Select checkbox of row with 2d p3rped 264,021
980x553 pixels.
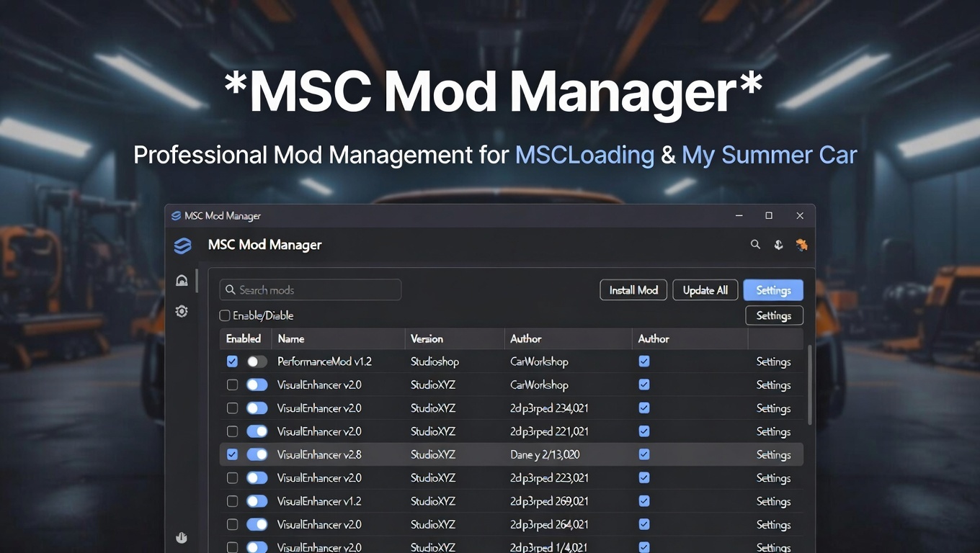232,524
